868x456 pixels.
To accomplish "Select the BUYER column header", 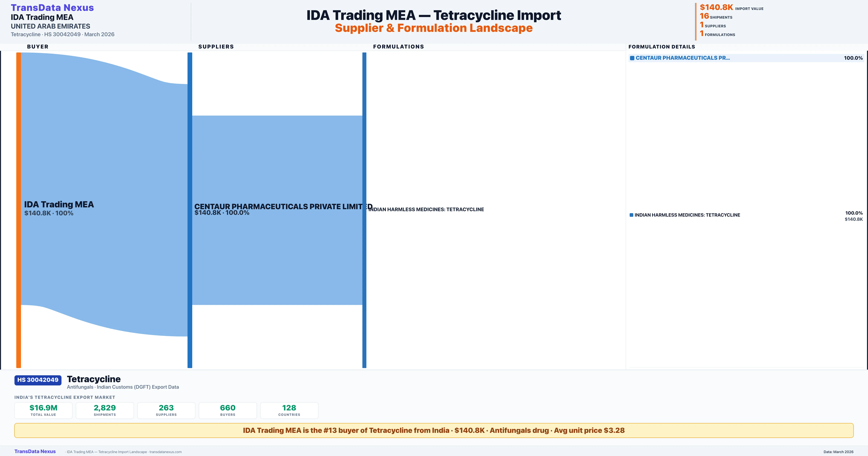I will coord(38,47).
